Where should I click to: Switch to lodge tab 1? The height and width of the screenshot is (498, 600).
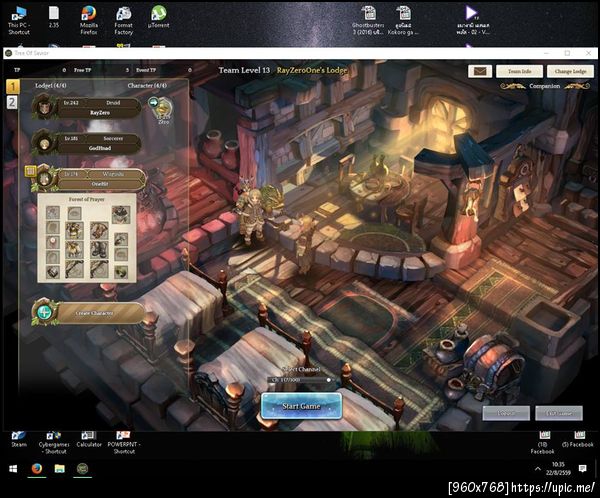(x=13, y=87)
